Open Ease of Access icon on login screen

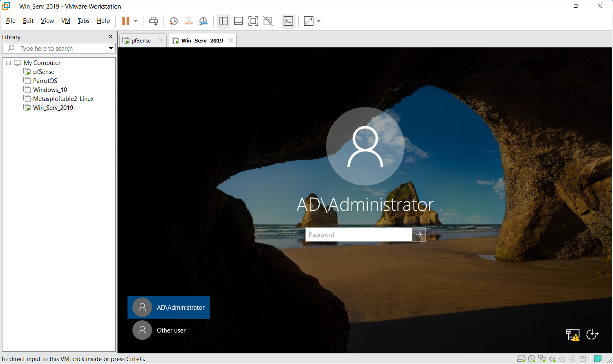[592, 335]
